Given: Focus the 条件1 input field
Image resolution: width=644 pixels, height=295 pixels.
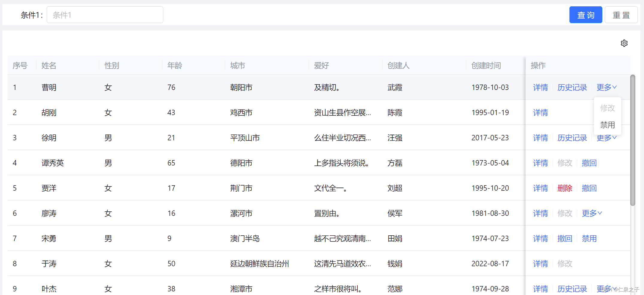Looking at the screenshot, I should (105, 15).
